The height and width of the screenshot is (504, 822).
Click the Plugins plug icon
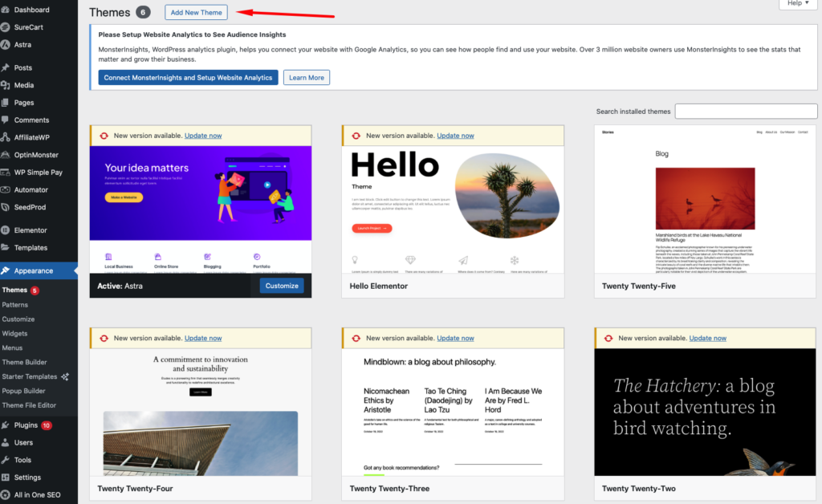click(x=6, y=425)
